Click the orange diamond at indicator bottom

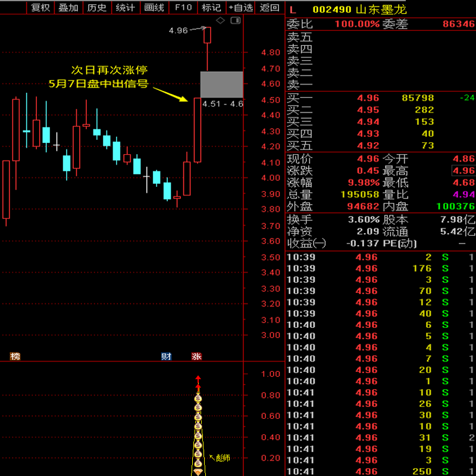pyautogui.click(x=199, y=472)
